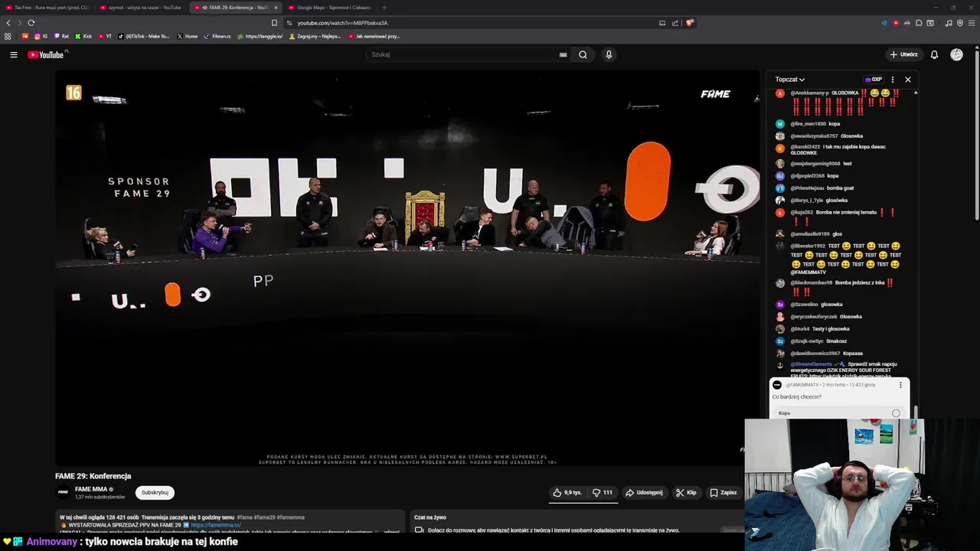Click the 16 age rating badge on video
Screen dimensions: 980x551
coord(73,93)
